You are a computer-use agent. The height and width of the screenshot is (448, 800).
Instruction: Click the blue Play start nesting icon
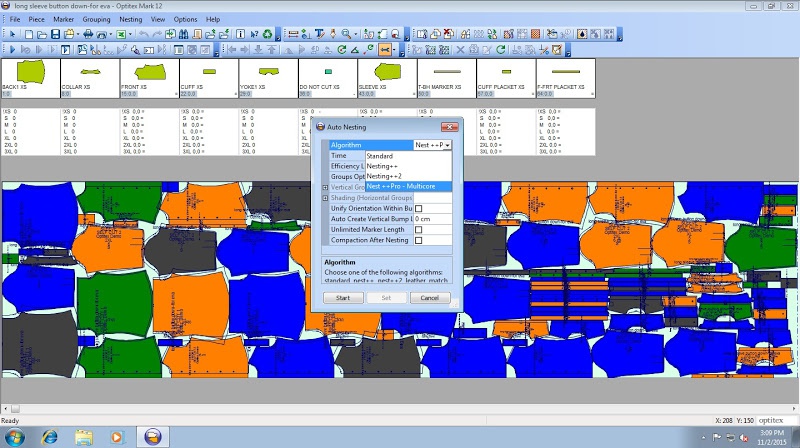12,49
